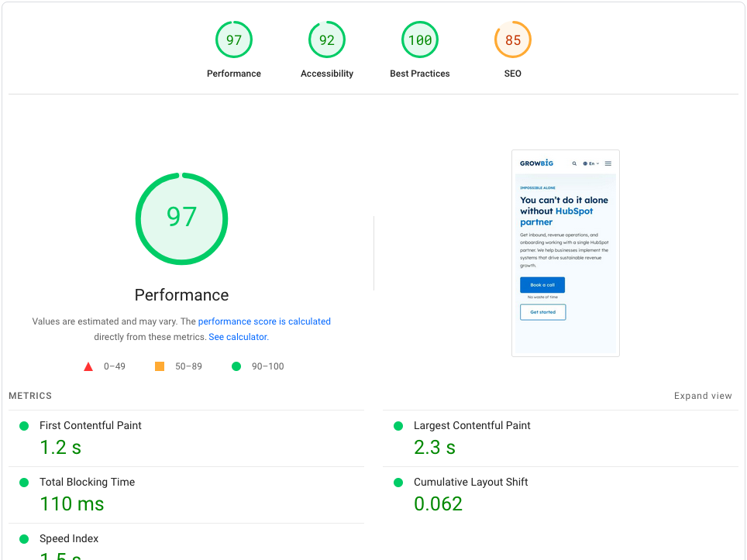Switch to the SEO category score
The image size is (747, 560).
click(512, 40)
